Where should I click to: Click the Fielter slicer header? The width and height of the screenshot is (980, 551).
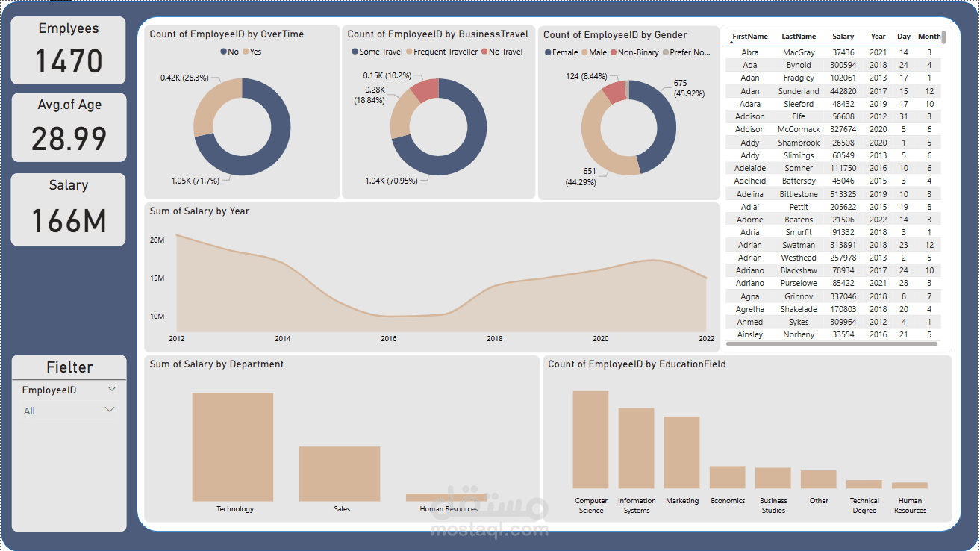(69, 367)
